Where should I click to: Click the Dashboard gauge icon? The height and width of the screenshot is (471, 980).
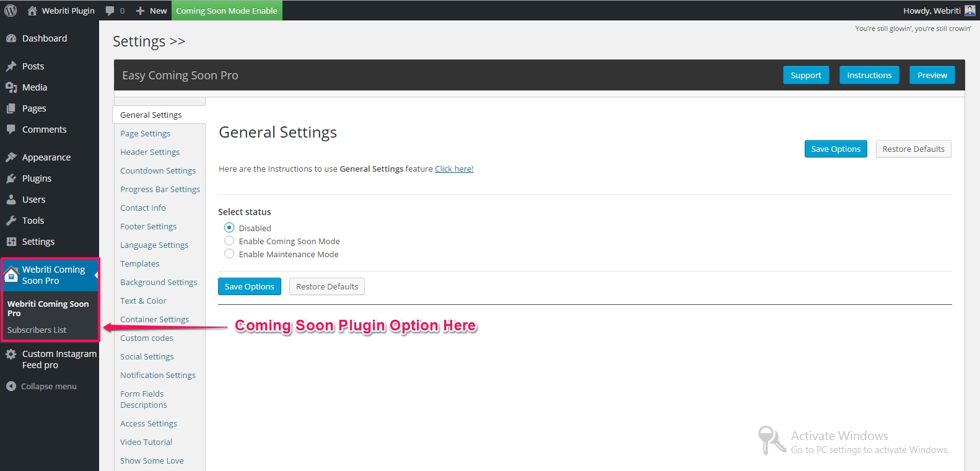(x=11, y=38)
